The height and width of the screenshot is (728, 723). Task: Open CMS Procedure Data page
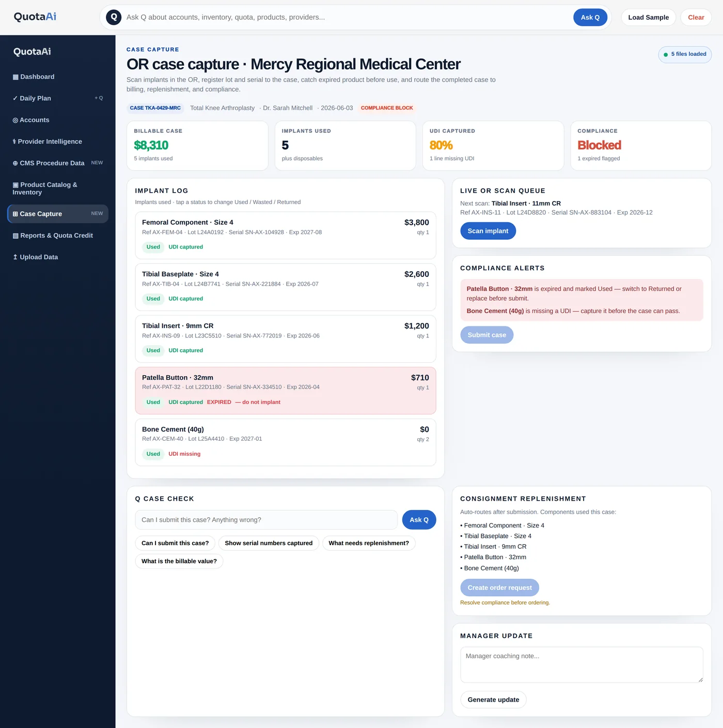pyautogui.click(x=58, y=163)
